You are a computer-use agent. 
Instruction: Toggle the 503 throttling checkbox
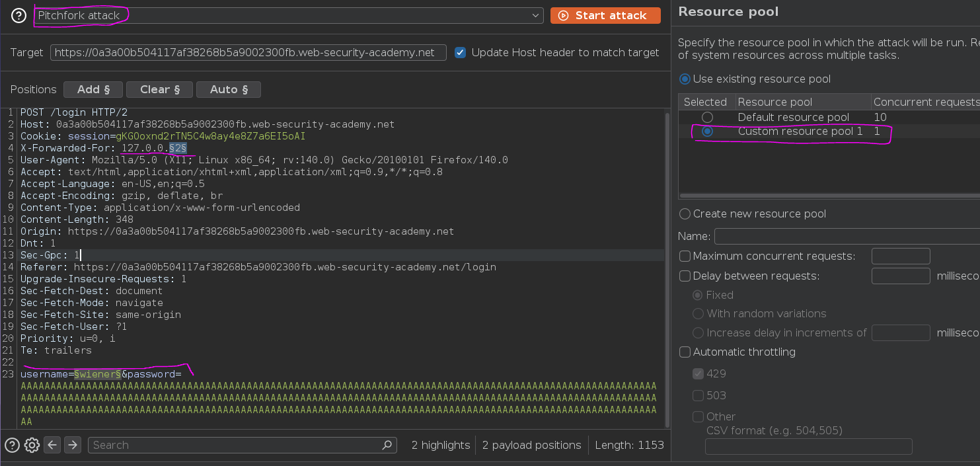coord(698,395)
